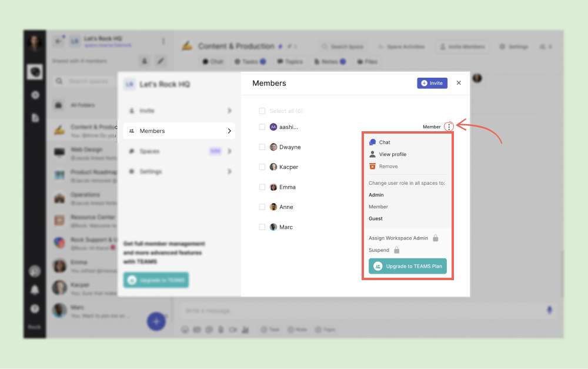Expand the Members chevron arrow
The image size is (588, 369).
click(x=229, y=131)
